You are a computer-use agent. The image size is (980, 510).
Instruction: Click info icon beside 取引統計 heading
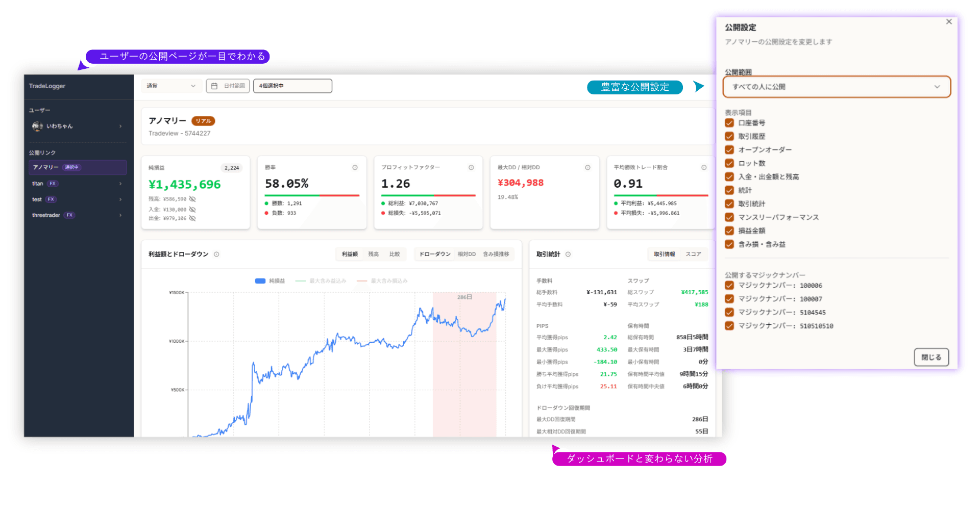pos(568,254)
